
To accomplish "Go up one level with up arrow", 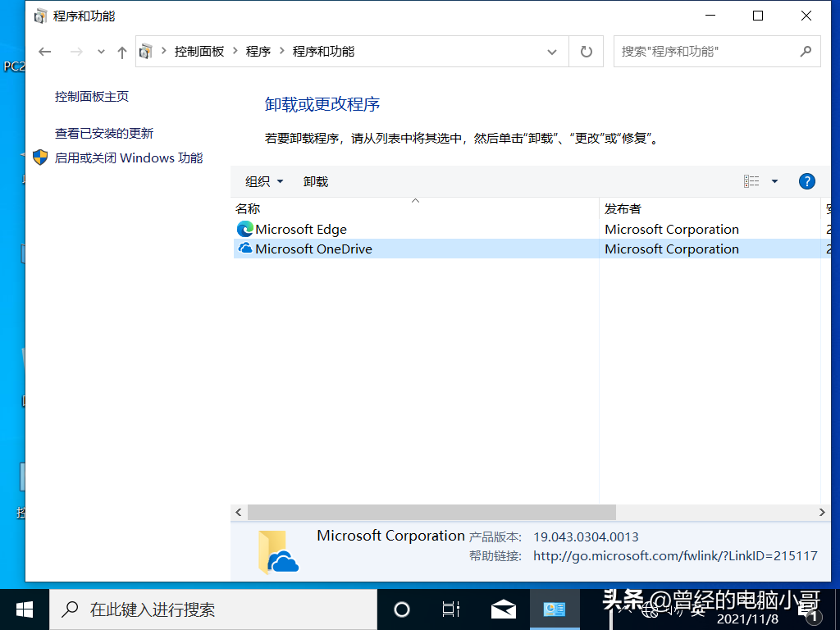I will point(122,52).
